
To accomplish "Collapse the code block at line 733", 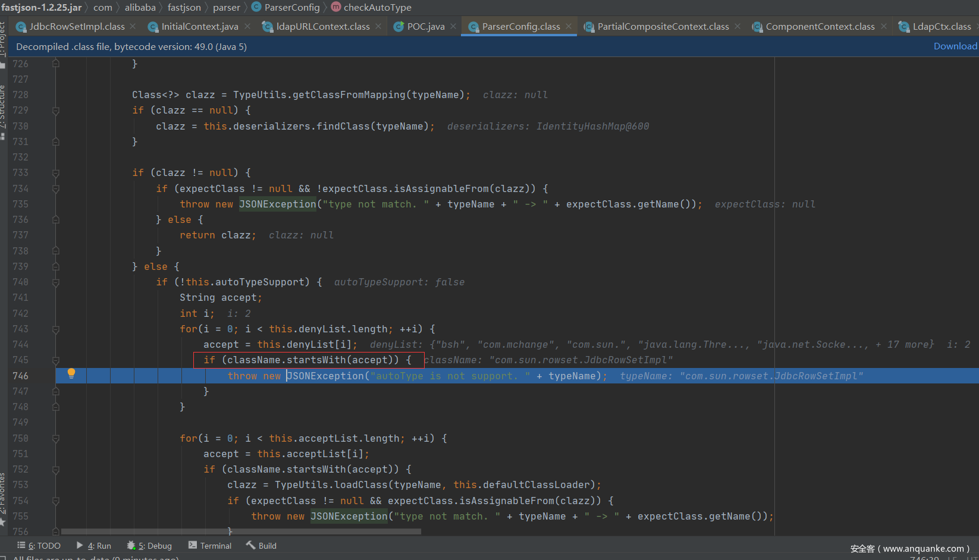I will pyautogui.click(x=55, y=173).
